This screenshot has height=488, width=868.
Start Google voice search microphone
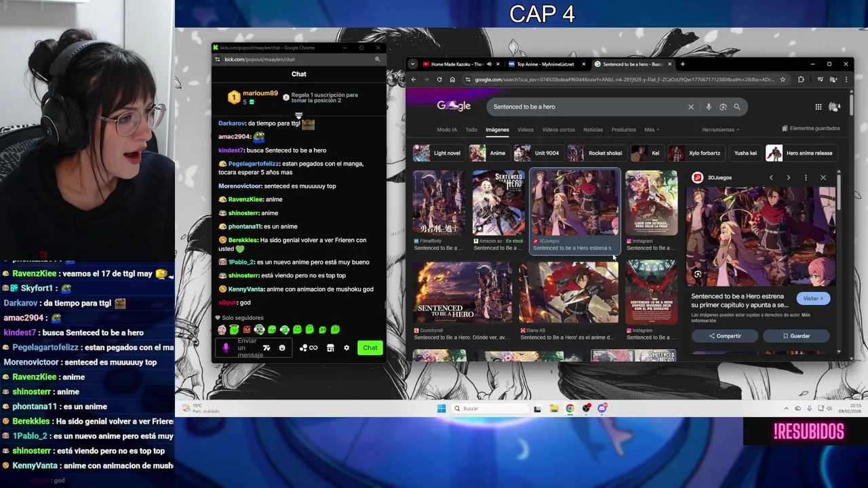[709, 106]
